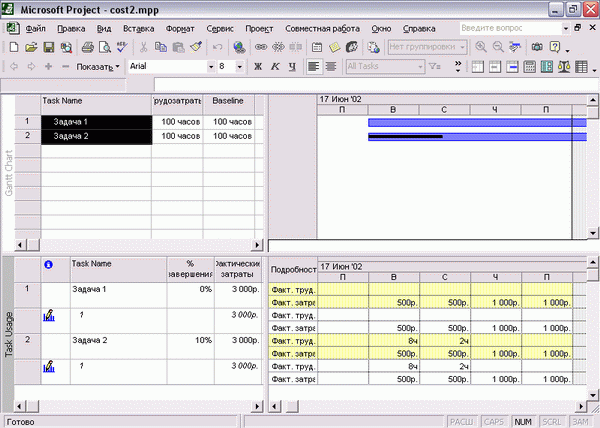Screen dimensions: 600x428
Task: Open the Вставка menu
Action: [x=139, y=29]
